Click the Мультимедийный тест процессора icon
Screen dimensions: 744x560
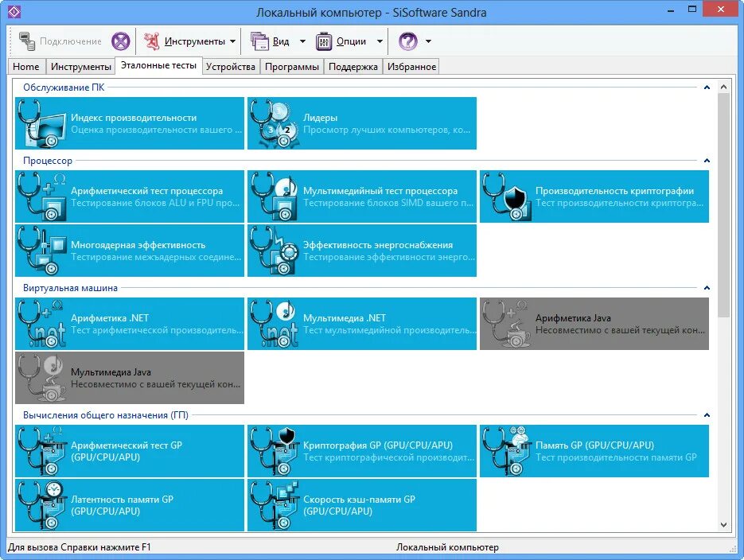tap(275, 196)
